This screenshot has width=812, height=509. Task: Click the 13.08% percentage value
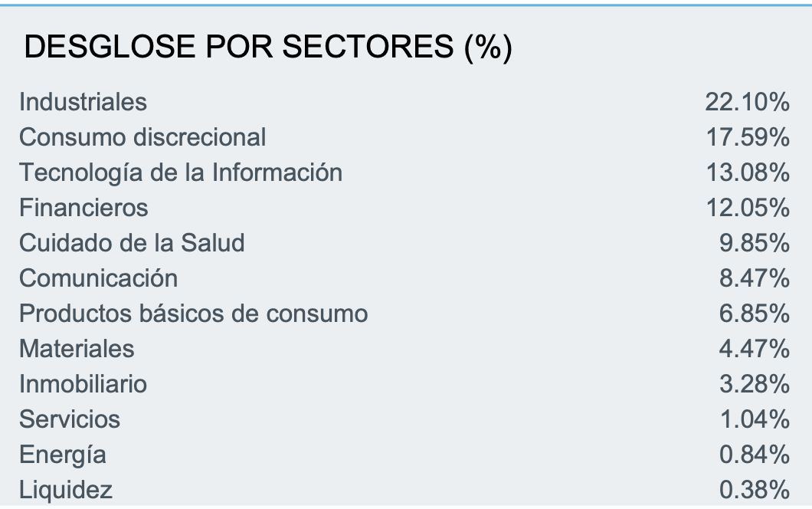pyautogui.click(x=747, y=172)
